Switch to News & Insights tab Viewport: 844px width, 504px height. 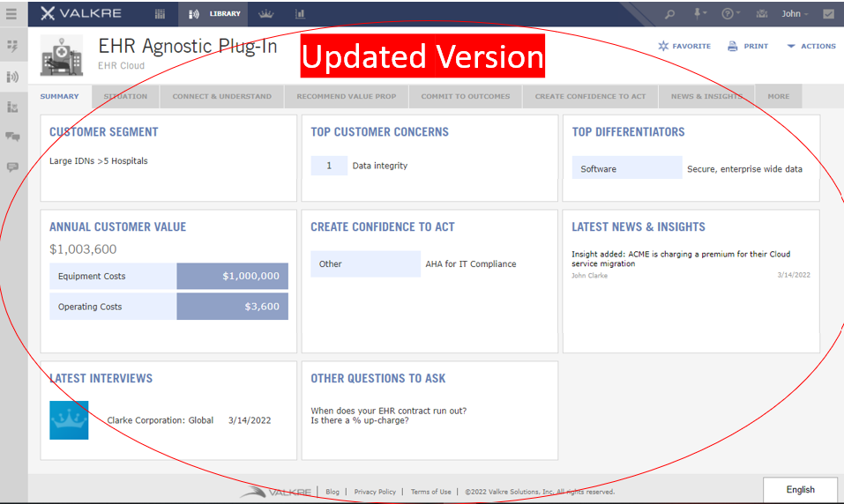[706, 96]
